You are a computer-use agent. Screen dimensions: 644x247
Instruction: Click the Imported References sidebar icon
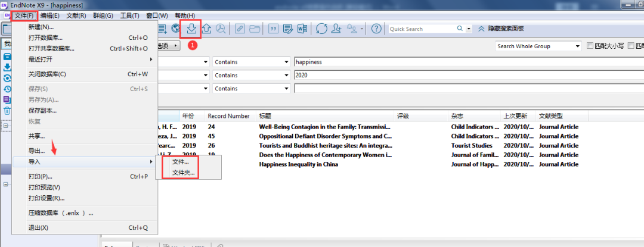pos(7,67)
